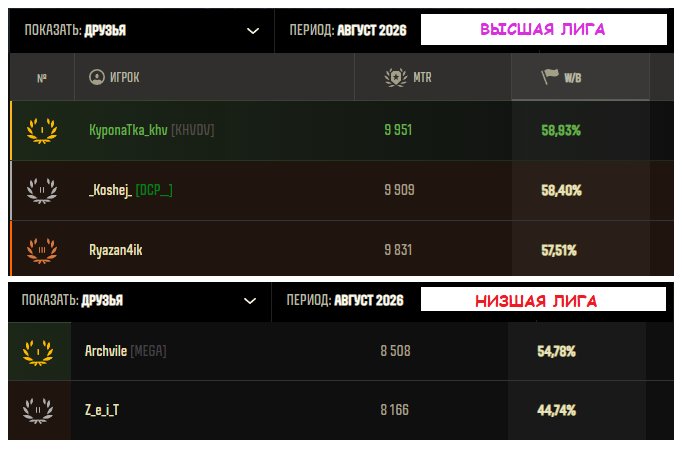Open player profile KyponaTka_khv
The height and width of the screenshot is (451, 682).
coord(128,130)
